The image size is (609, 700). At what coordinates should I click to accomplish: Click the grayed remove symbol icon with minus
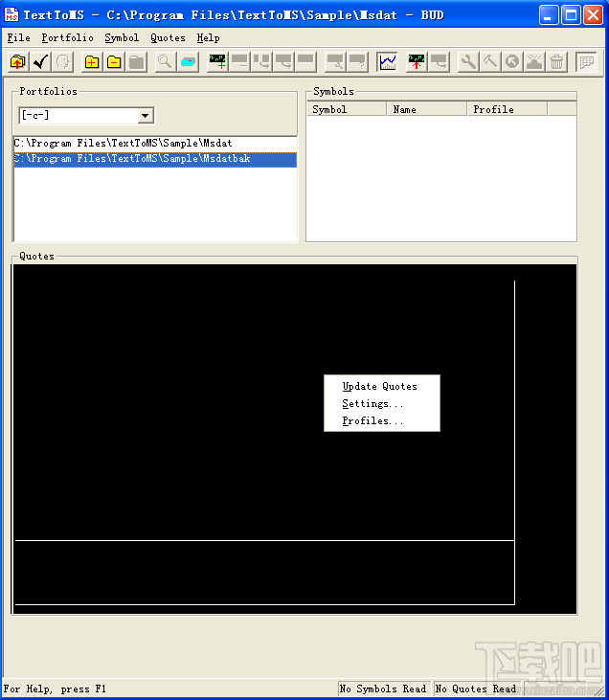239,62
